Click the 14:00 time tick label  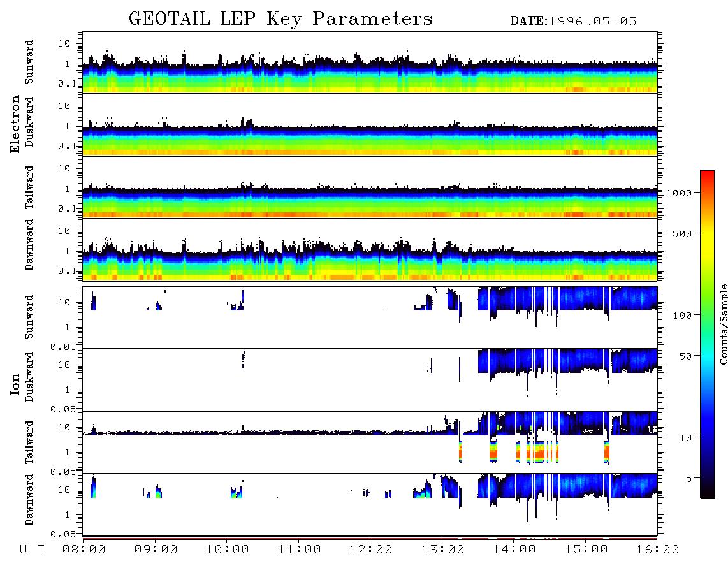pyautogui.click(x=514, y=550)
